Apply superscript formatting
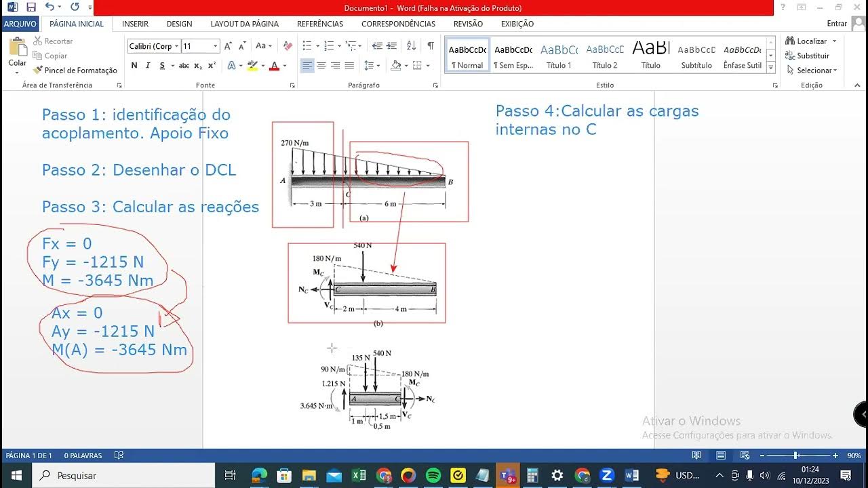This screenshot has height=488, width=868. coord(212,65)
